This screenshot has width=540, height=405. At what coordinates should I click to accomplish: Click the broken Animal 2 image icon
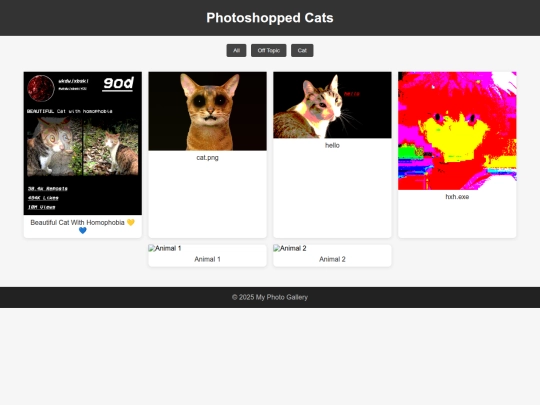tap(277, 248)
